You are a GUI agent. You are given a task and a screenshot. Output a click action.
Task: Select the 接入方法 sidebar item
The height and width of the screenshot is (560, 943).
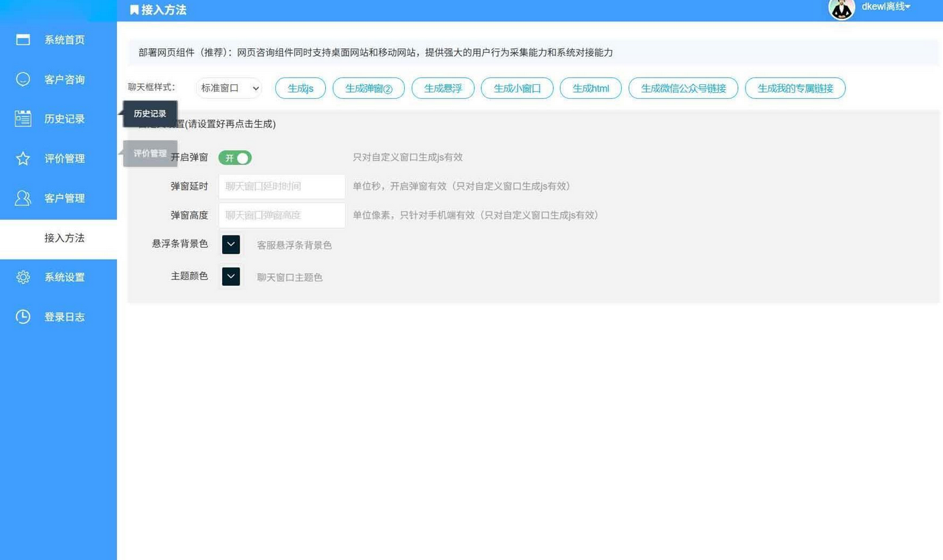pyautogui.click(x=58, y=238)
